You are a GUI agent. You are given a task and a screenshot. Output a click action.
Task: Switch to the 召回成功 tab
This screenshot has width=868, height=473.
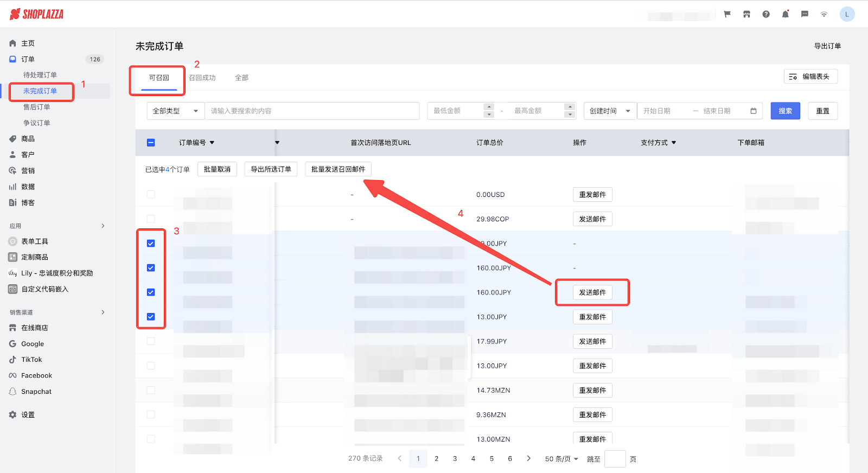tap(202, 78)
